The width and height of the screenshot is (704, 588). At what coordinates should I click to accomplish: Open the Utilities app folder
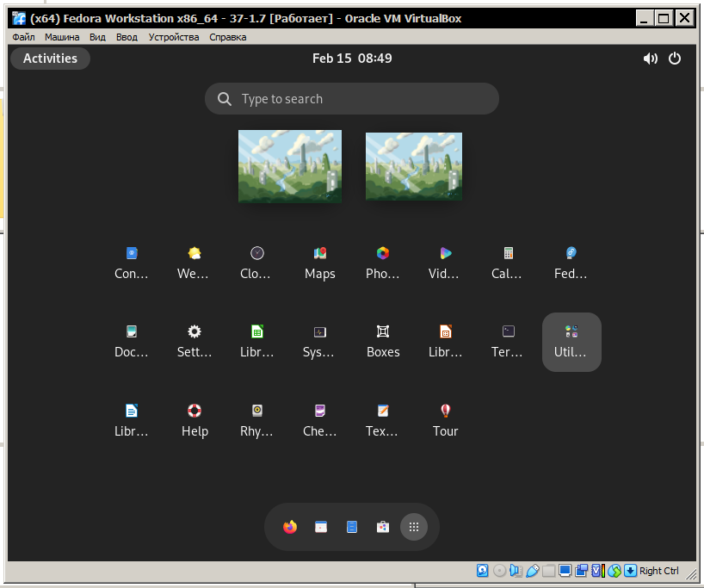[571, 342]
